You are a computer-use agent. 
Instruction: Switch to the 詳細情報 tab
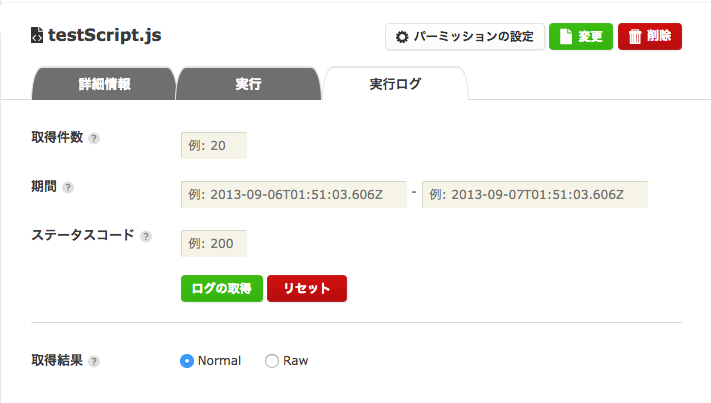click(x=104, y=83)
